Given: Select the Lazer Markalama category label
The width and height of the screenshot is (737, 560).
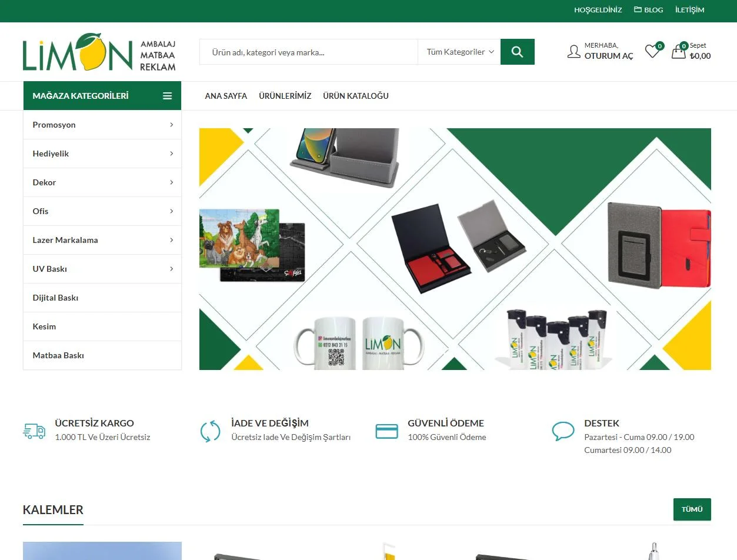Looking at the screenshot, I should 65,240.
